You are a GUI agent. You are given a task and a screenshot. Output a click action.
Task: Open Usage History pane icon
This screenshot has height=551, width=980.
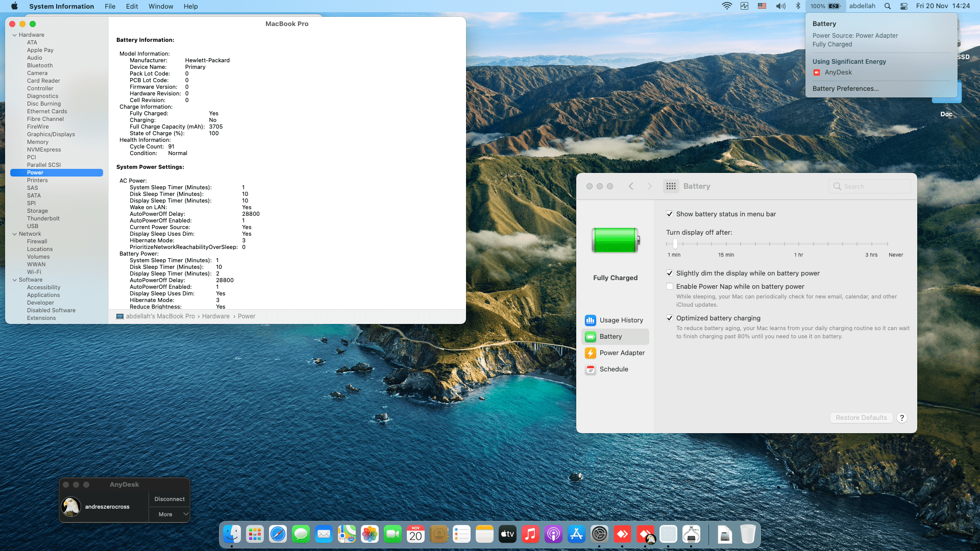pos(591,320)
